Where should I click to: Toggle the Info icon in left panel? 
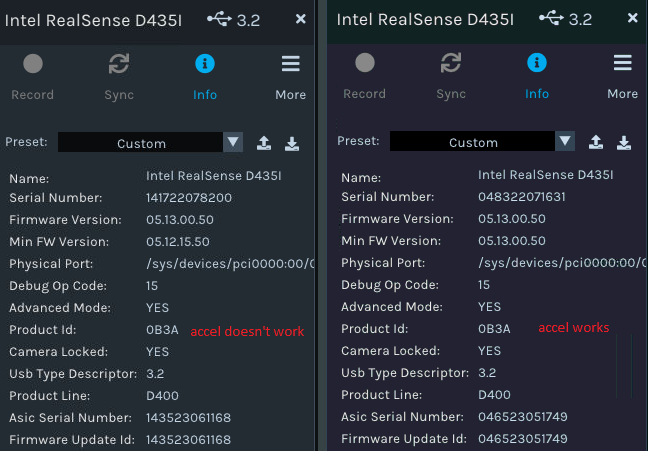[x=205, y=64]
